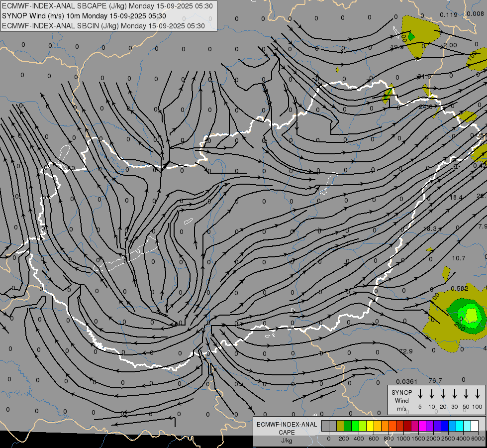Image resolution: width=487 pixels, height=448 pixels.
Task: Pick the cyan swatch in the CAPE legend
Action: pos(459,426)
